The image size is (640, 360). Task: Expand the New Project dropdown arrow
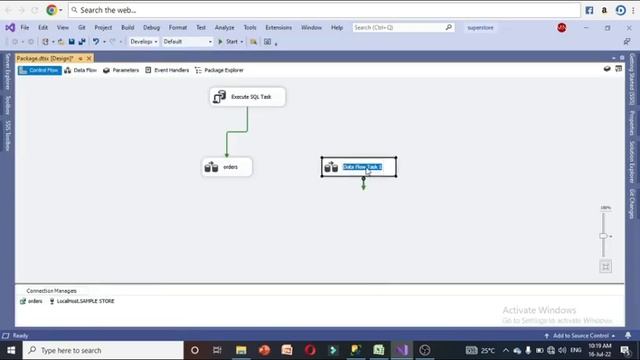coord(53,42)
